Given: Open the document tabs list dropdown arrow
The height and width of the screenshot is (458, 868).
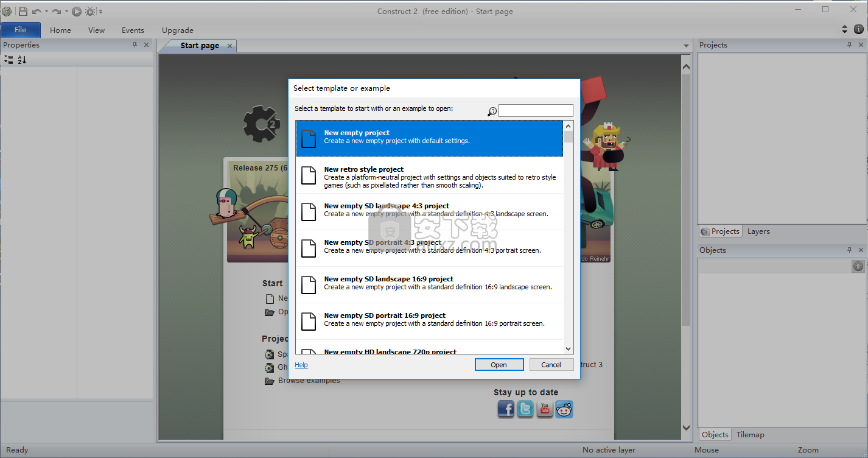Looking at the screenshot, I should click(686, 46).
